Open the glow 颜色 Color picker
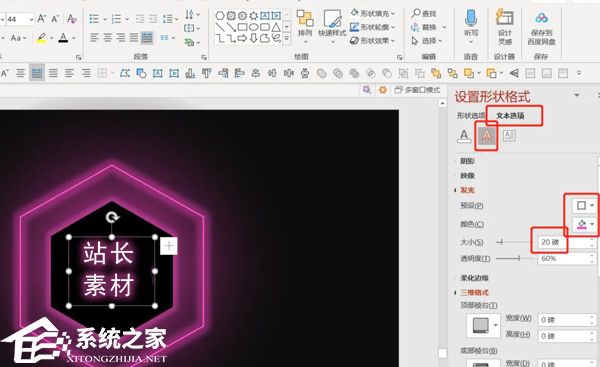The width and height of the screenshot is (600, 367). click(584, 224)
